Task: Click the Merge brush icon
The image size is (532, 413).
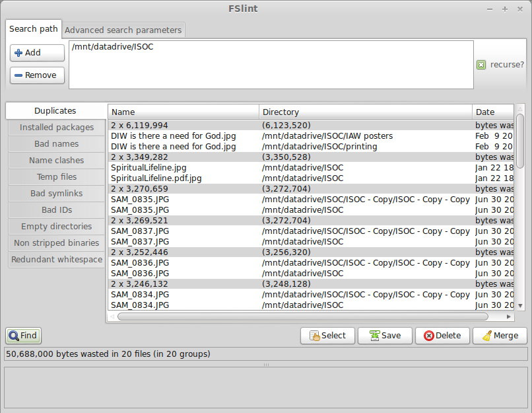Action: pyautogui.click(x=488, y=336)
